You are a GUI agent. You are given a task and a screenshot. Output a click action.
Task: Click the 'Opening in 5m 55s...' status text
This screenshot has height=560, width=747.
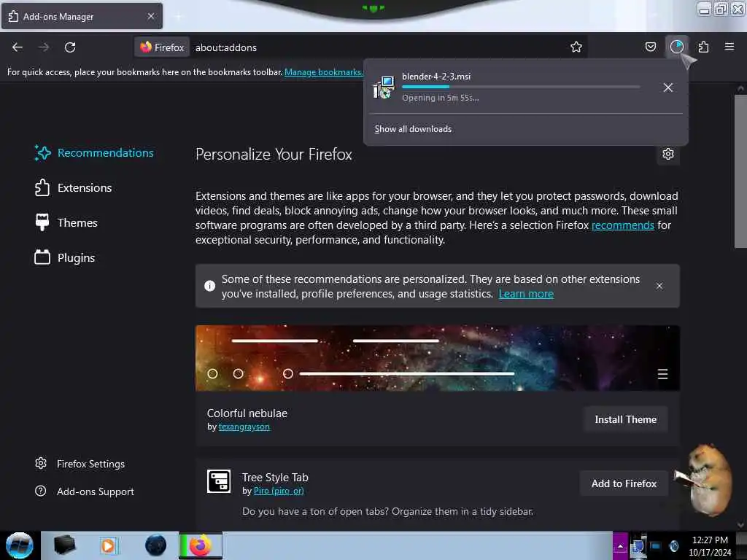click(440, 98)
